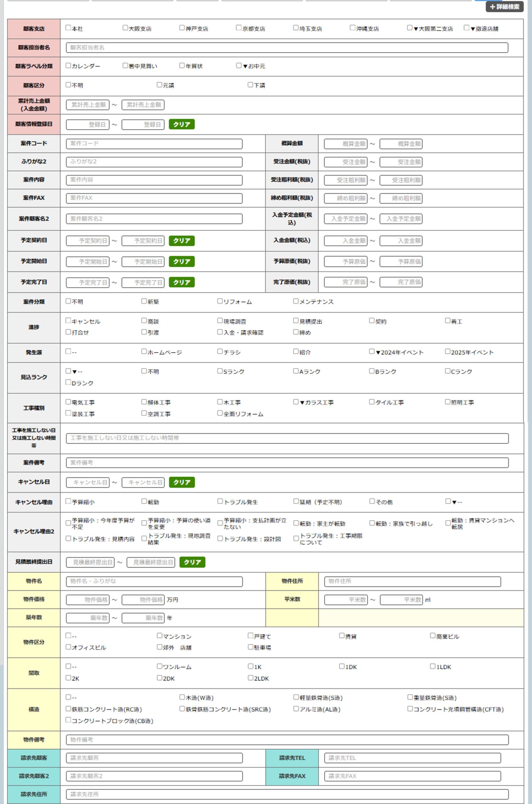Screen dimensions: 532x804
Task: Check the ワンルーム layout checkbox
Action: point(159,666)
